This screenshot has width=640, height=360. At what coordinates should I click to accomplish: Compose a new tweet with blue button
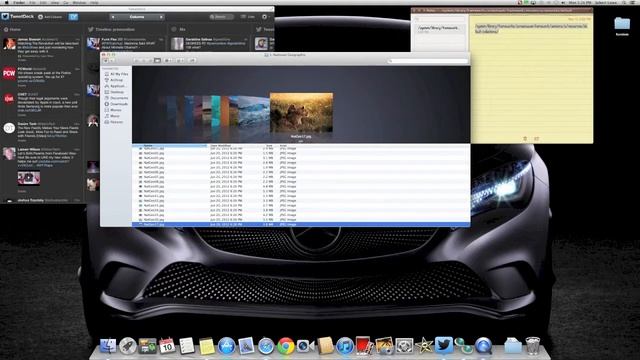point(73,17)
